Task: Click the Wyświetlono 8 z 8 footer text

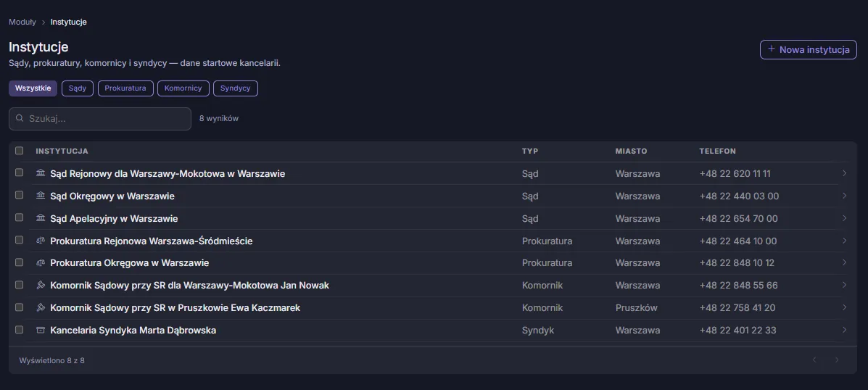Action: point(52,360)
